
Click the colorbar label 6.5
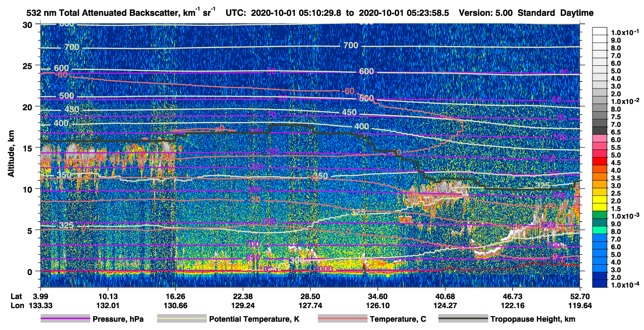616,132
